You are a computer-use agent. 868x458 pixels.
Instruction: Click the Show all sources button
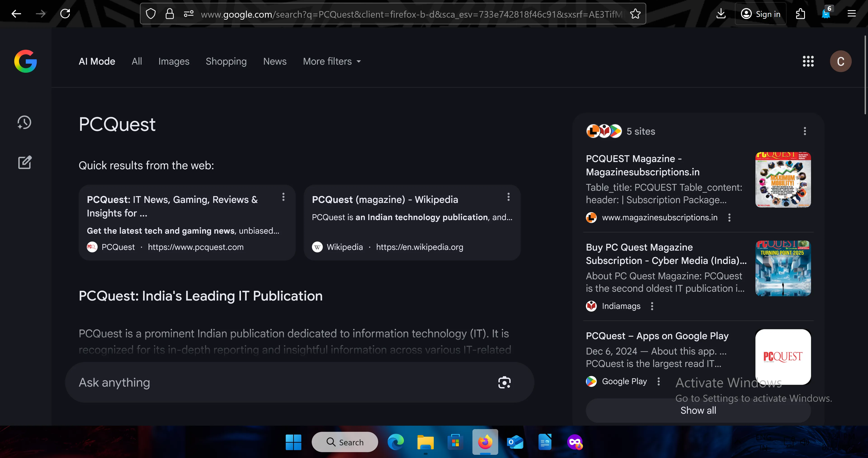pos(698,411)
